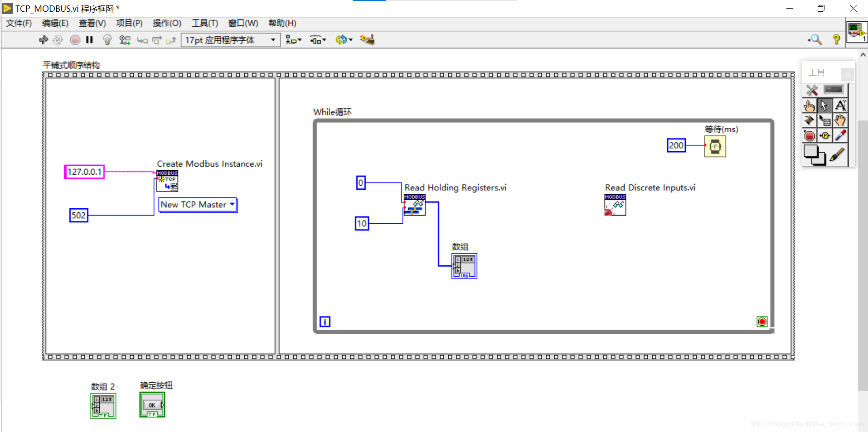Click the foreground/background color swatches
Image resolution: width=868 pixels, height=432 pixels.
[815, 155]
